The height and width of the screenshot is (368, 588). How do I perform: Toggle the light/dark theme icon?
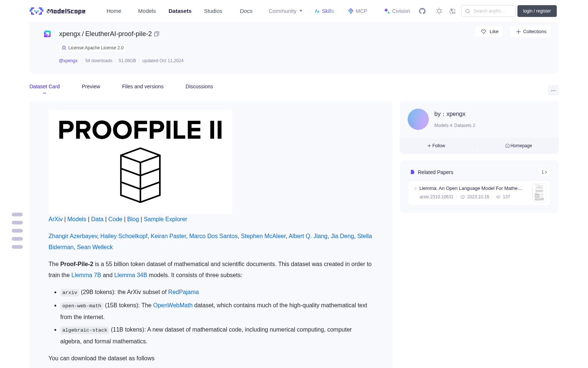coord(439,11)
